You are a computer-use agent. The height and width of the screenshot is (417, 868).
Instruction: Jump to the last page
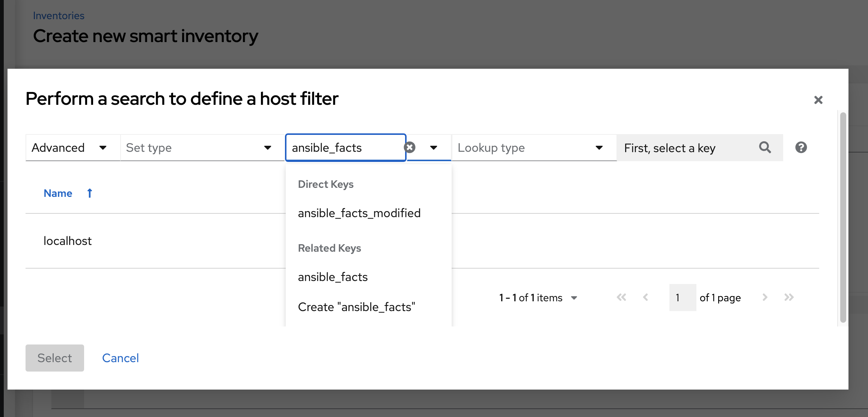coord(789,297)
